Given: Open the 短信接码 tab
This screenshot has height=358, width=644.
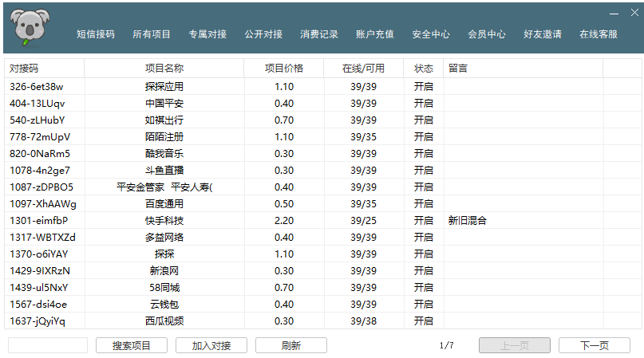Looking at the screenshot, I should click(x=95, y=34).
